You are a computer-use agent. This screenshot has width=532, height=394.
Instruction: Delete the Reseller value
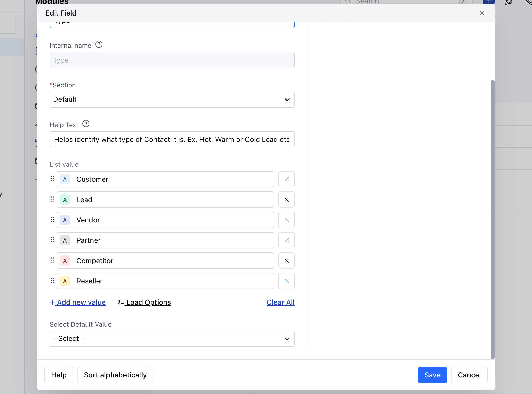[286, 281]
